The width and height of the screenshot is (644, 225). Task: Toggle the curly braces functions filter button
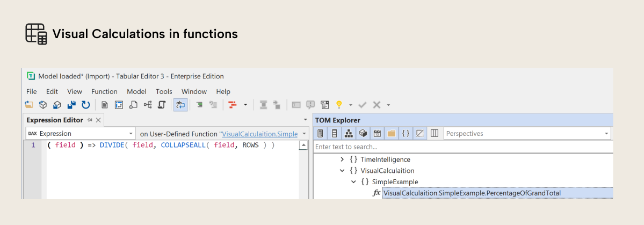click(x=406, y=133)
